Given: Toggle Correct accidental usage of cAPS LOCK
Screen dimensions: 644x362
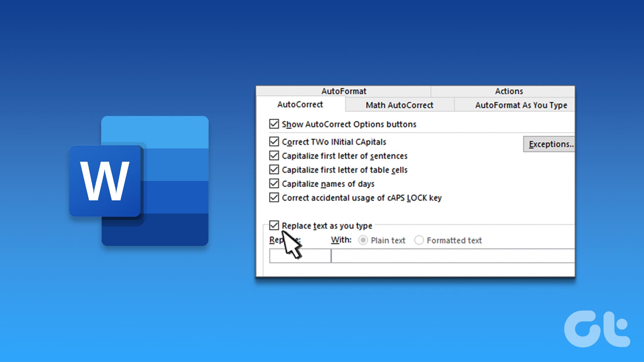Looking at the screenshot, I should pos(274,198).
